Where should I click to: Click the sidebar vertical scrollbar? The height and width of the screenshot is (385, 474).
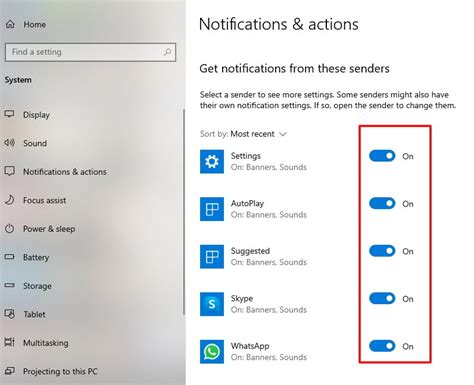pos(184,212)
